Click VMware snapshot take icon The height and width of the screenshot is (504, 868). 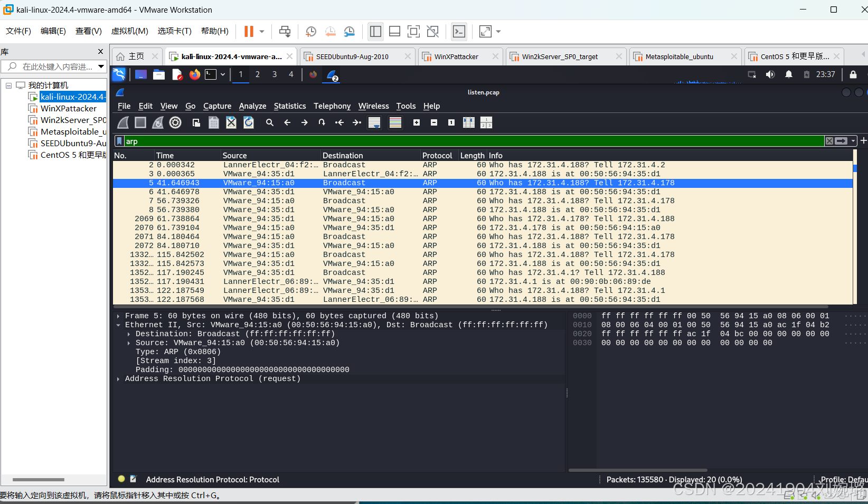pyautogui.click(x=311, y=32)
